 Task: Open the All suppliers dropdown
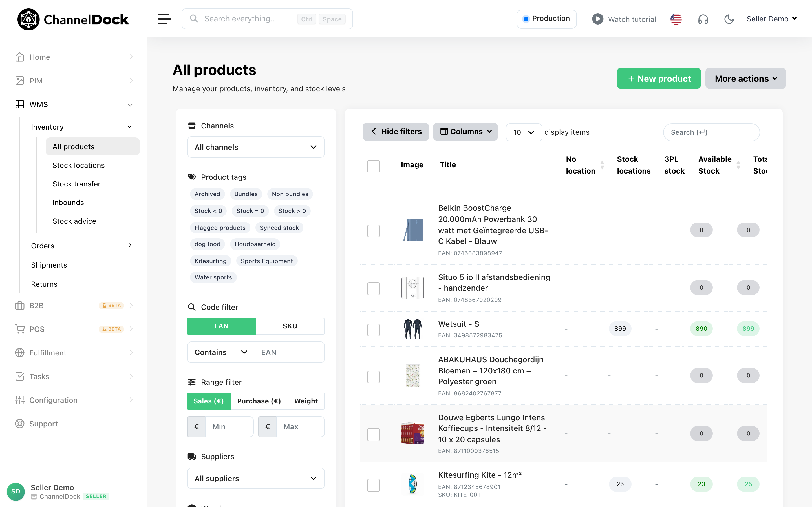click(256, 479)
